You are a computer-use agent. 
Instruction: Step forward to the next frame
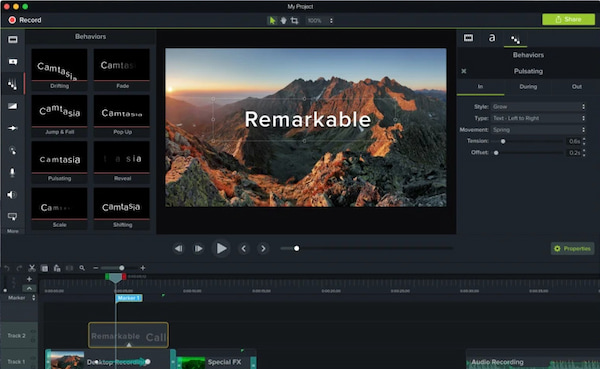198,249
